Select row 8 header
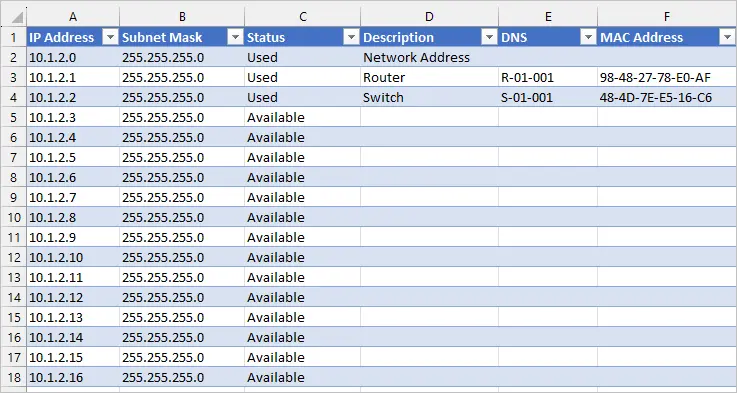This screenshot has height=393, width=737. 13,177
